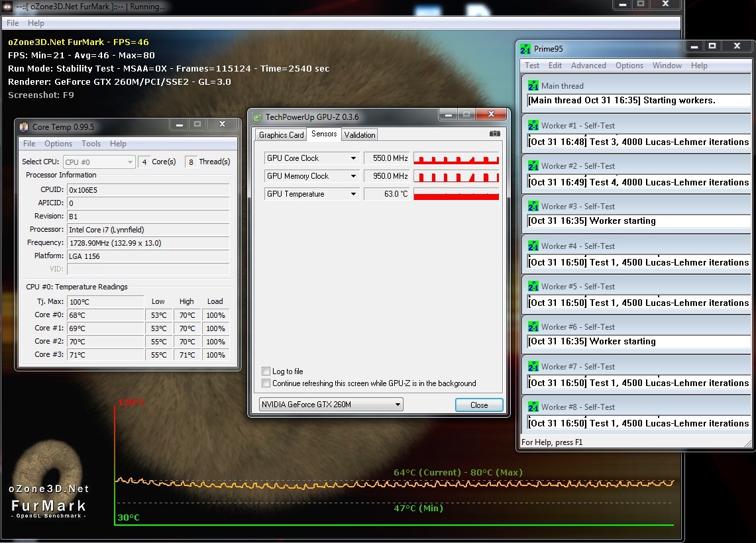Open the Core Temp File menu
Screen dimensions: 756x543
[x=29, y=144]
